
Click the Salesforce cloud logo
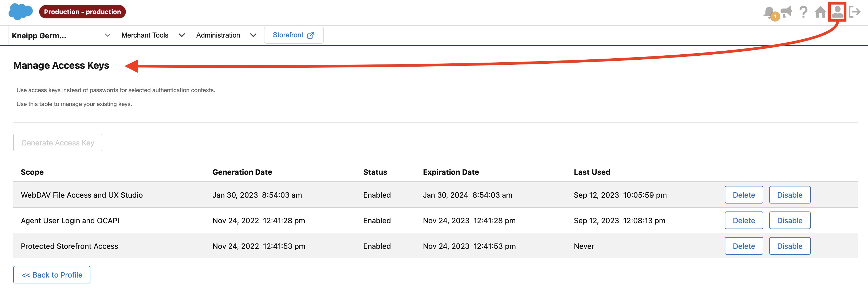click(20, 12)
